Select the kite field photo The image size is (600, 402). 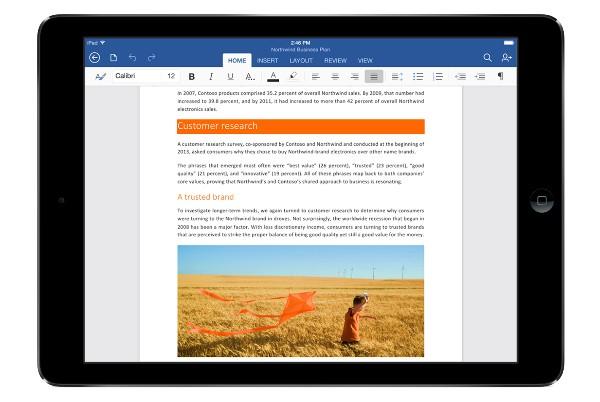click(300, 301)
